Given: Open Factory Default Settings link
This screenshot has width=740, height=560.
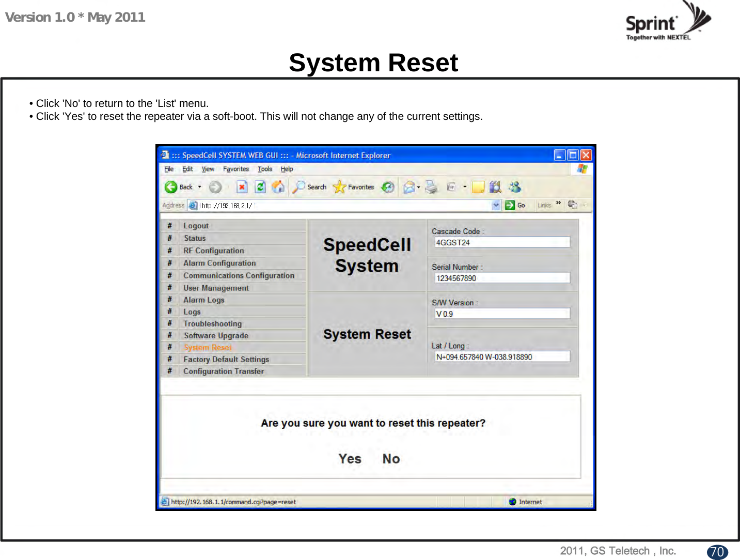Looking at the screenshot, I should (226, 359).
